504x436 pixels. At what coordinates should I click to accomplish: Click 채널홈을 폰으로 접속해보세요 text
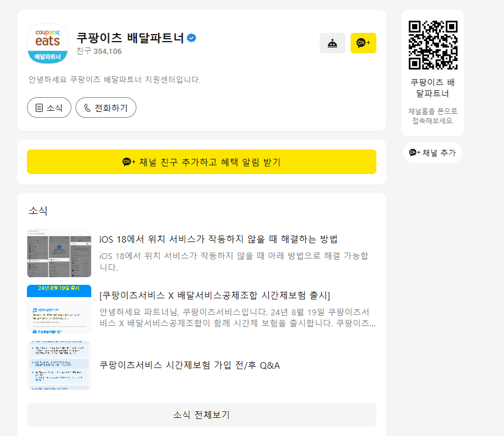coord(433,116)
